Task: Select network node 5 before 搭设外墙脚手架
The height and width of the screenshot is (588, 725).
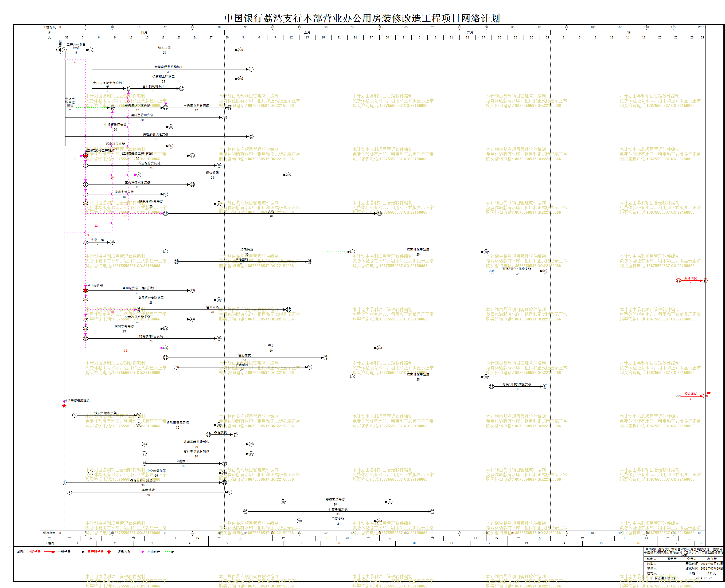Action: coord(75,415)
